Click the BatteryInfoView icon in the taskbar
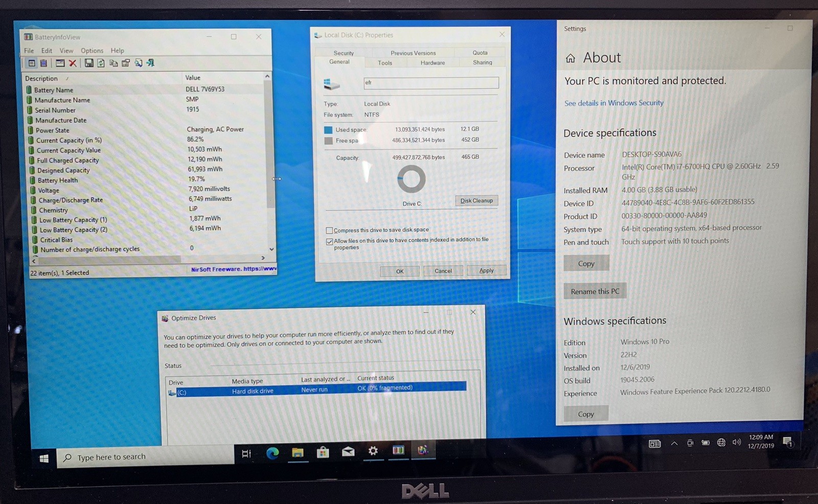This screenshot has height=504, width=818. tap(398, 450)
